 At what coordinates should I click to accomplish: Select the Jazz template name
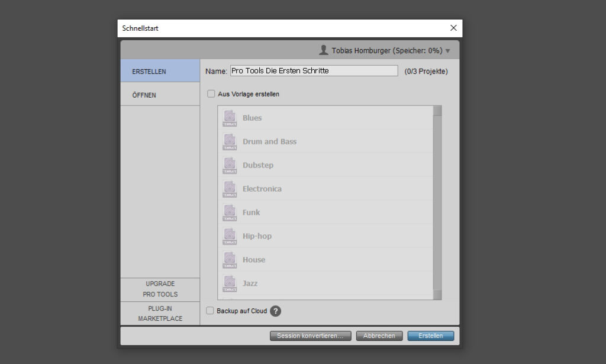coord(250,284)
